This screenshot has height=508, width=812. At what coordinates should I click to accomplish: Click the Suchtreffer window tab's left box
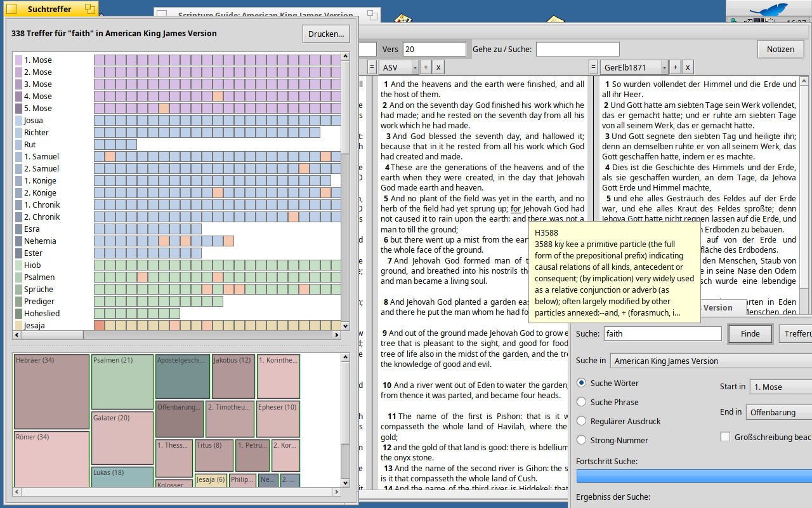tap(11, 9)
